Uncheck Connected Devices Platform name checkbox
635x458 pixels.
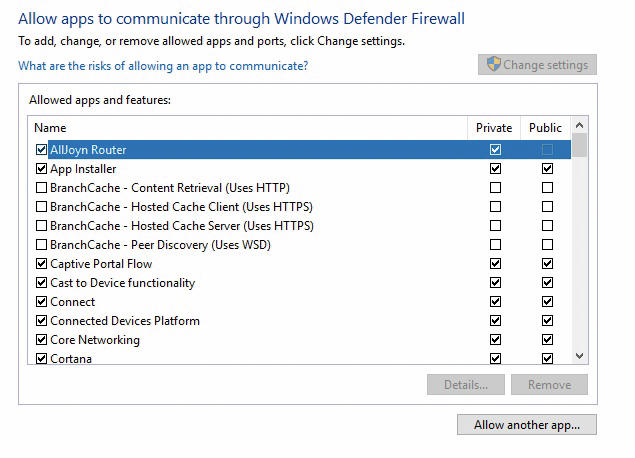[41, 321]
